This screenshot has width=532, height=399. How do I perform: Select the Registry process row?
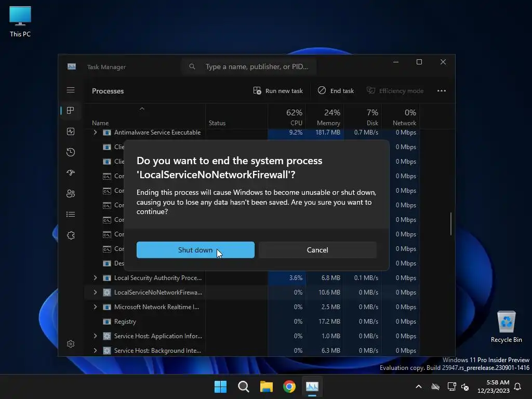point(252,321)
